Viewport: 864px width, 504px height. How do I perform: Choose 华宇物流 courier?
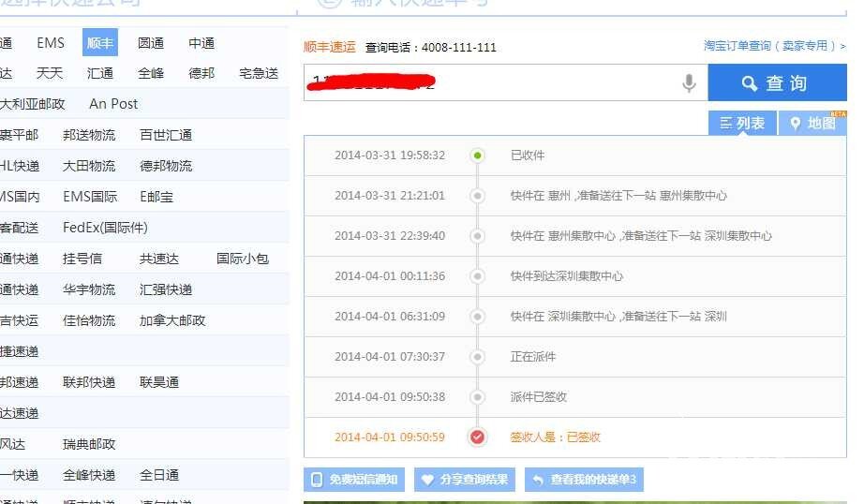[x=89, y=289]
